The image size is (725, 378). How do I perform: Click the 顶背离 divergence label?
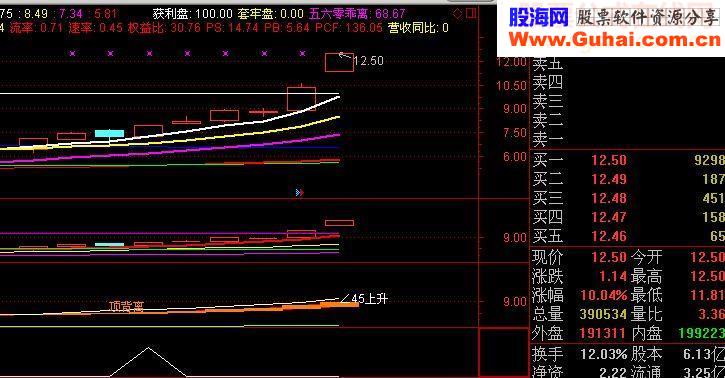click(126, 306)
